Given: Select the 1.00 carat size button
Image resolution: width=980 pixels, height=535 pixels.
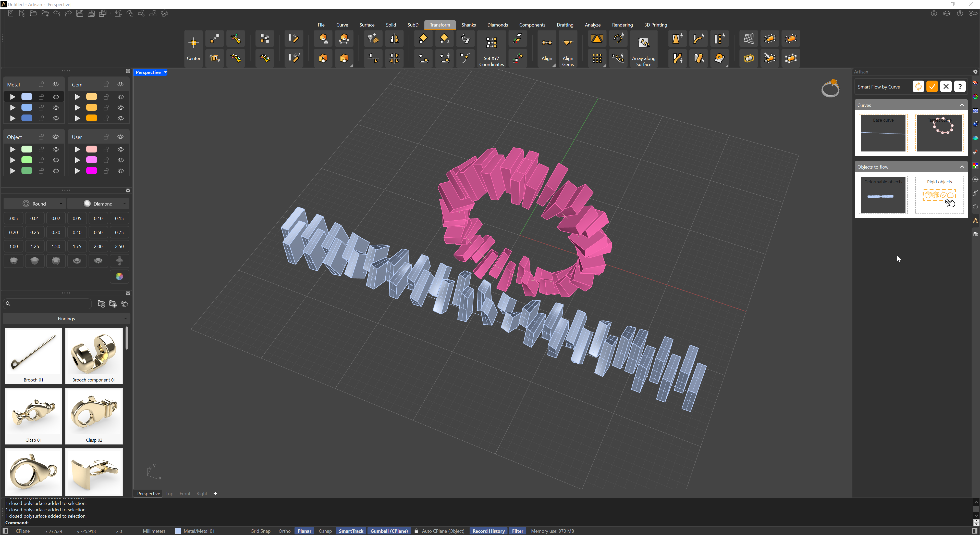Looking at the screenshot, I should click(13, 246).
